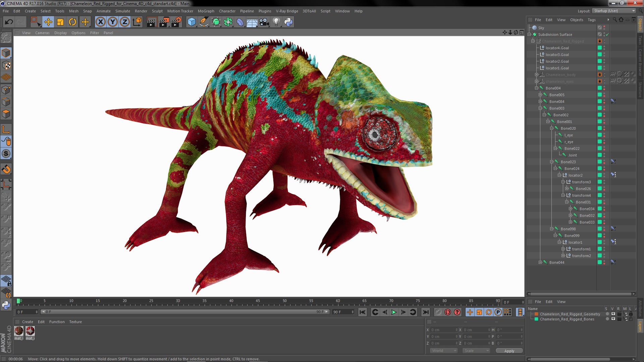Toggle solo dot for Chameleon_Red_Rigged_Geometry layer

click(607, 314)
